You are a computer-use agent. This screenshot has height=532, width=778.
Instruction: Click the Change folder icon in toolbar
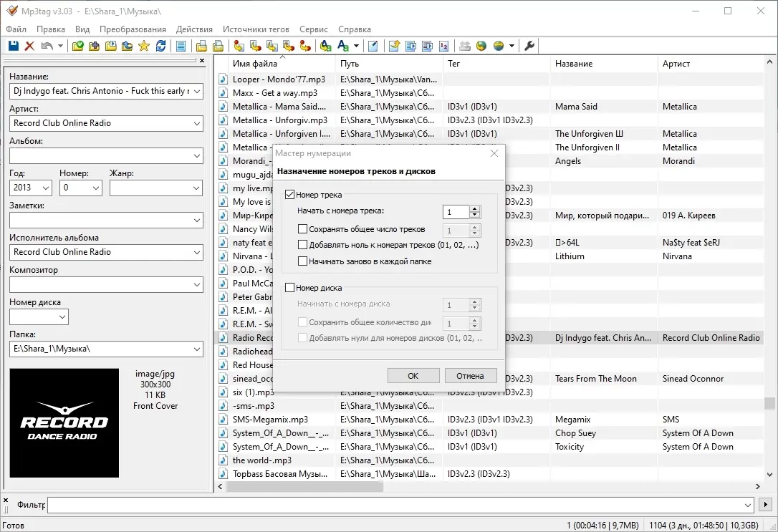[x=77, y=46]
